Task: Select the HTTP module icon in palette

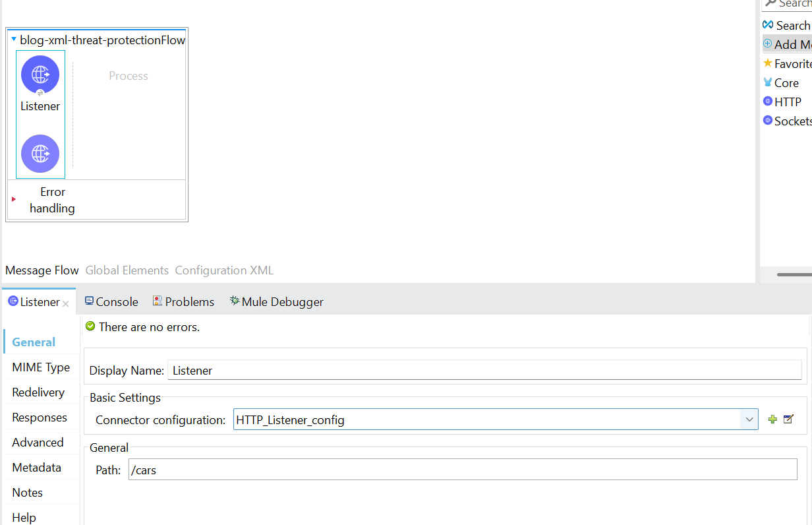Action: 768,101
